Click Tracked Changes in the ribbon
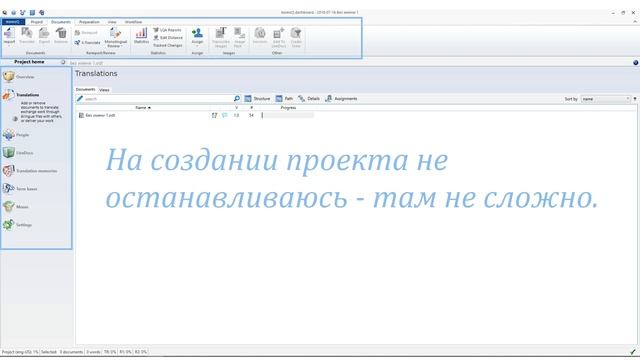This screenshot has width=640, height=360. (x=168, y=45)
